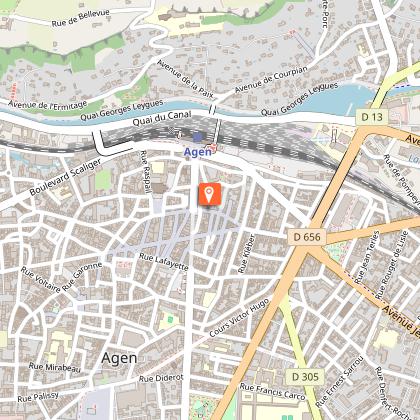Click the Rue Mirabeau street label
Viewport: 420px width, 420px height.
[x=55, y=367]
